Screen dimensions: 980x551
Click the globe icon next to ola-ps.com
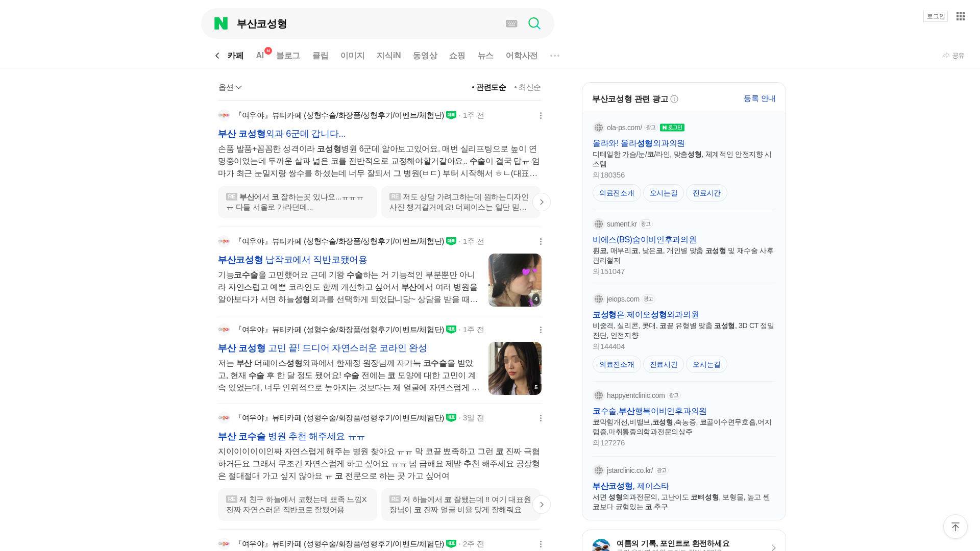click(x=599, y=128)
